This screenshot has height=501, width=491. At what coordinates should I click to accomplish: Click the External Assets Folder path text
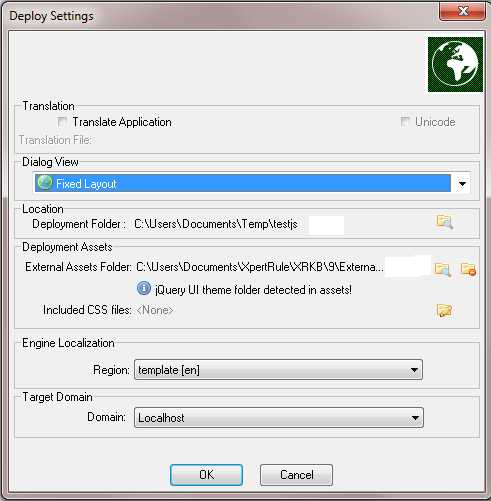pyautogui.click(x=260, y=267)
